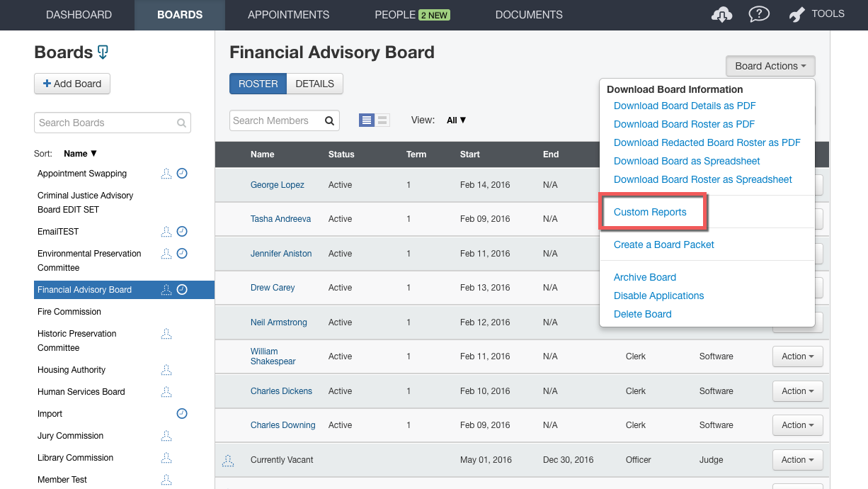Click vacancy seat icon for Appointment Swapping
Screen dimensions: 868x489
point(166,174)
